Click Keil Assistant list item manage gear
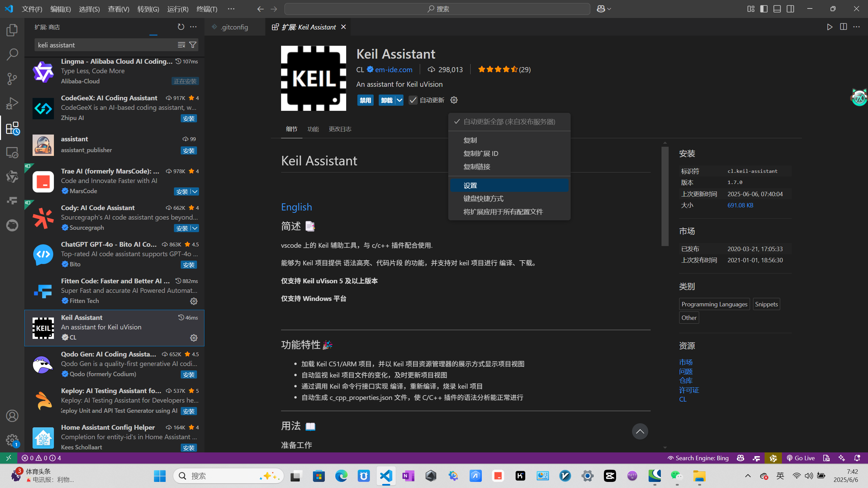This screenshot has width=868, height=488. pyautogui.click(x=194, y=338)
